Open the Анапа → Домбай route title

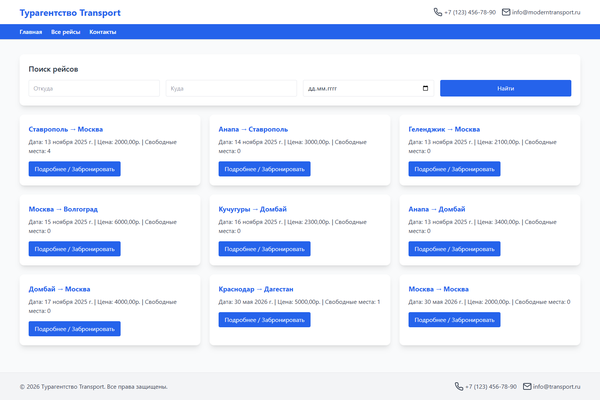click(437, 209)
